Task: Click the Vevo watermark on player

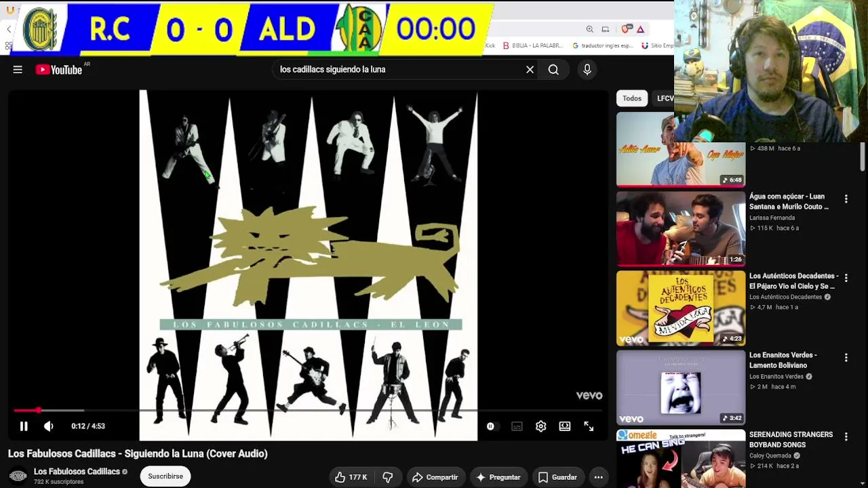Action: 589,395
